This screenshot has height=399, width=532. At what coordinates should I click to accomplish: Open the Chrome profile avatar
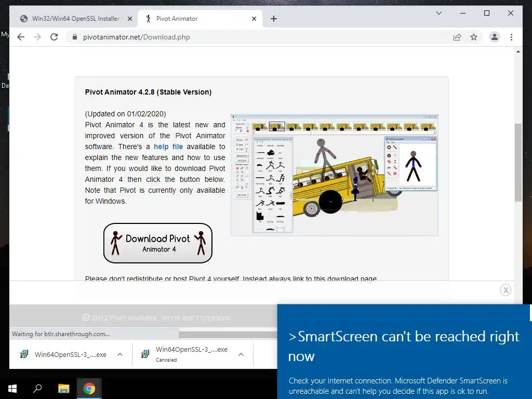pos(495,37)
